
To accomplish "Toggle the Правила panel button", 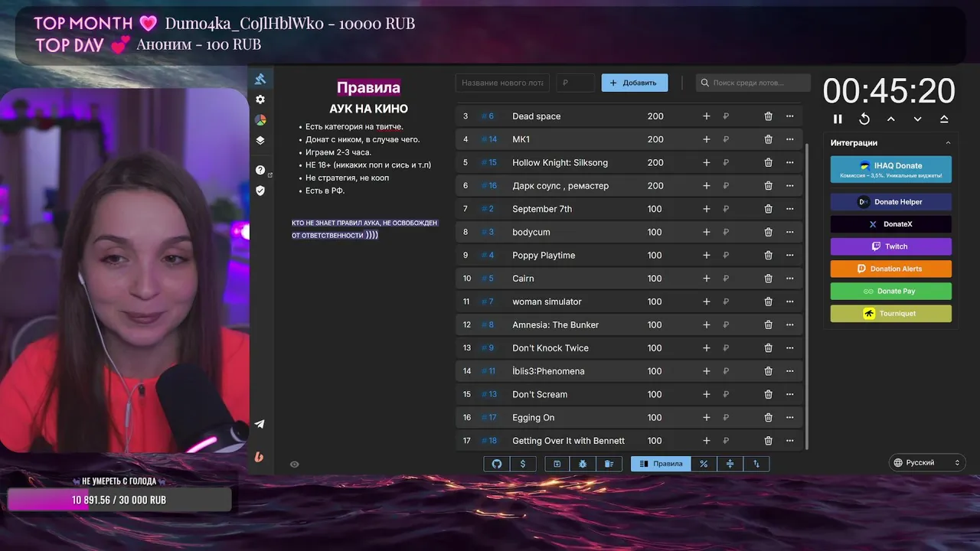I will pyautogui.click(x=661, y=464).
